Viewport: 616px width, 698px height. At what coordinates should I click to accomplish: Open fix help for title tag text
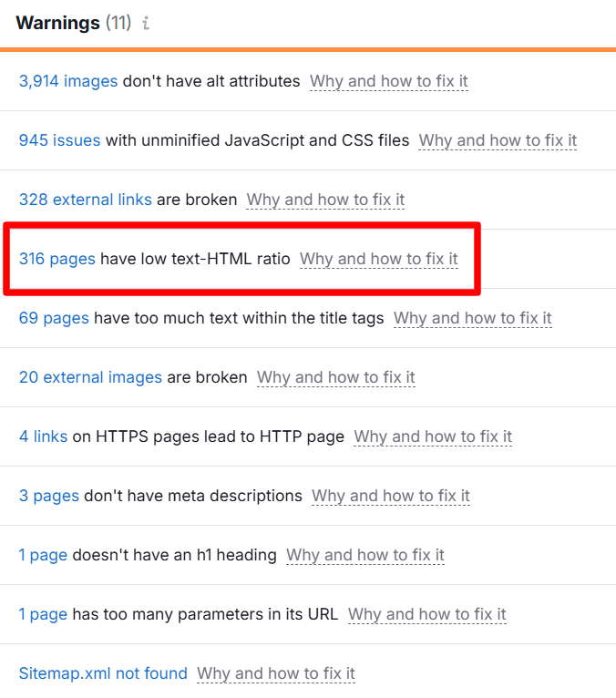(x=473, y=318)
